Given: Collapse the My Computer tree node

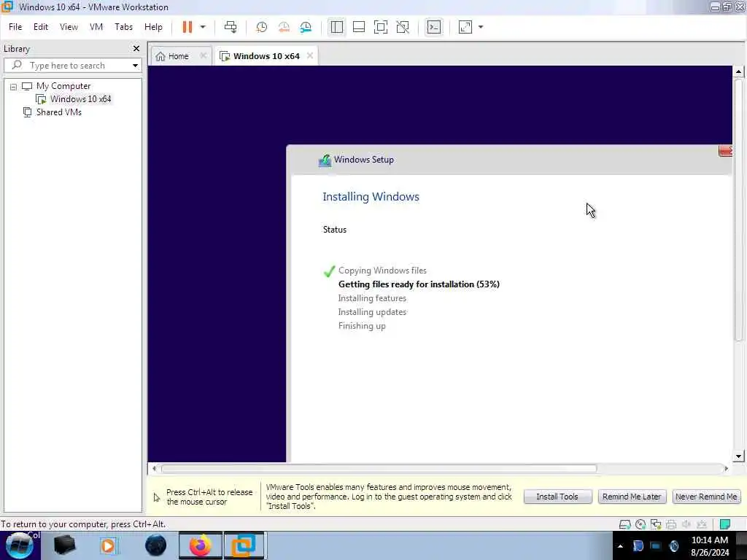Looking at the screenshot, I should (13, 87).
